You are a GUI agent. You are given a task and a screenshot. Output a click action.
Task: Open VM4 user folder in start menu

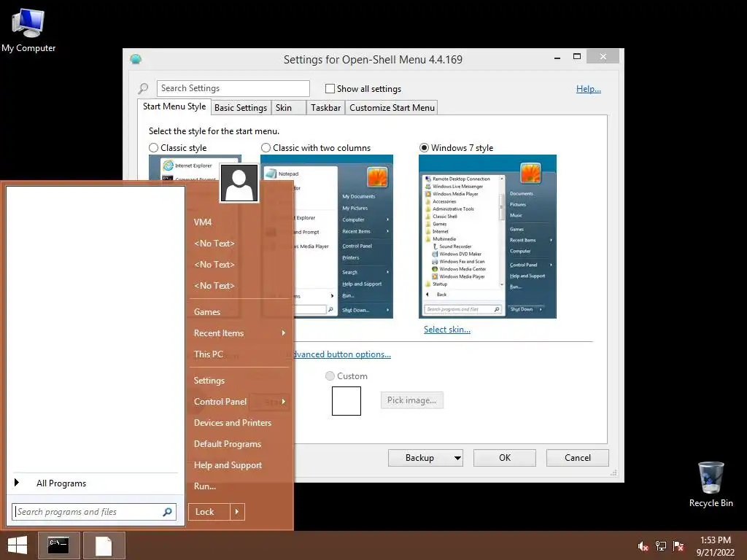click(x=203, y=222)
